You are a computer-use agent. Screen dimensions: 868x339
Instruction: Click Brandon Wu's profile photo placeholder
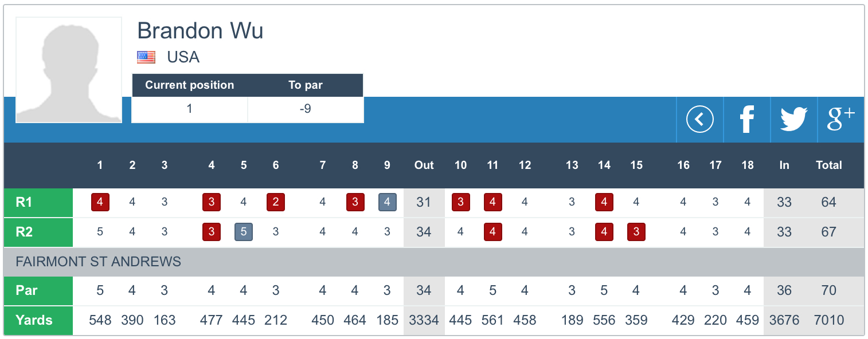(69, 70)
